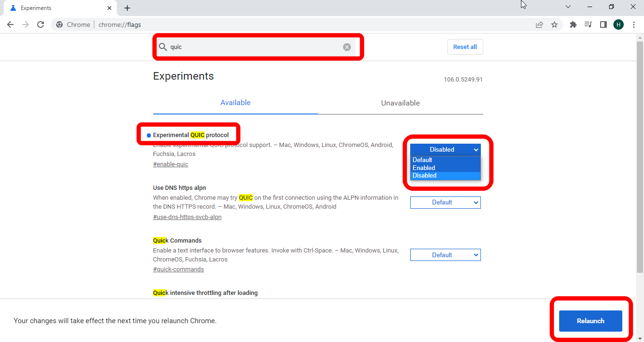Open the media controls icon
This screenshot has height=342, width=644.
(588, 24)
